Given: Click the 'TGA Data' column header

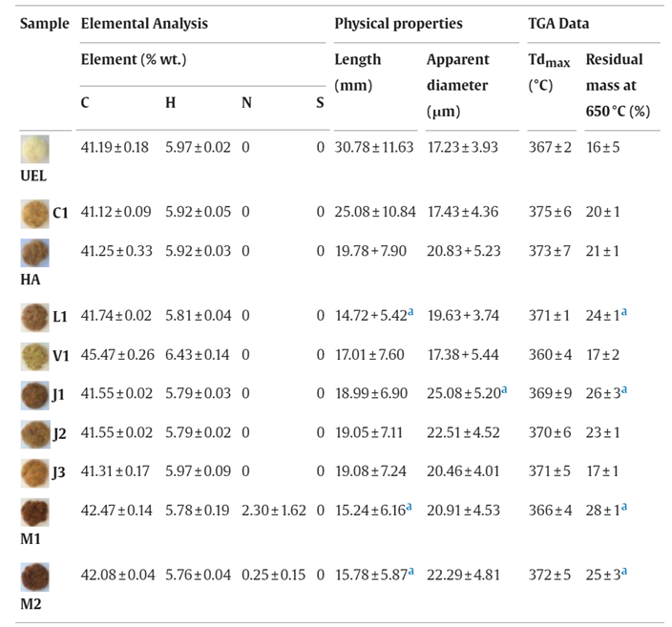Looking at the screenshot, I should [560, 23].
